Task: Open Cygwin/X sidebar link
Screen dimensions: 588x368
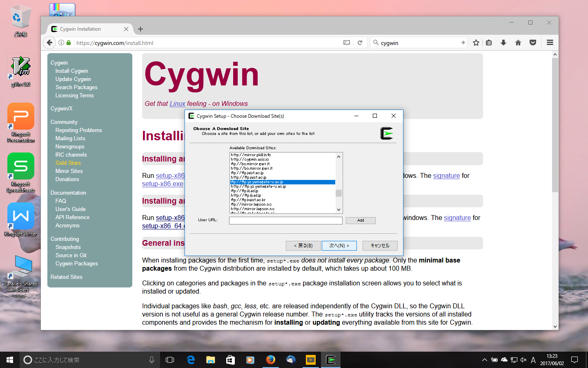Action: (62, 108)
